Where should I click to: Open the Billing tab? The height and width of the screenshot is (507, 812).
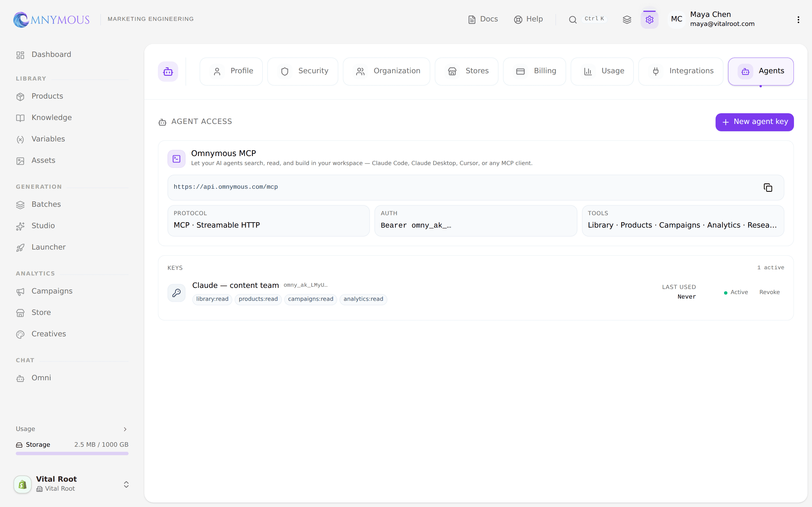click(x=534, y=72)
